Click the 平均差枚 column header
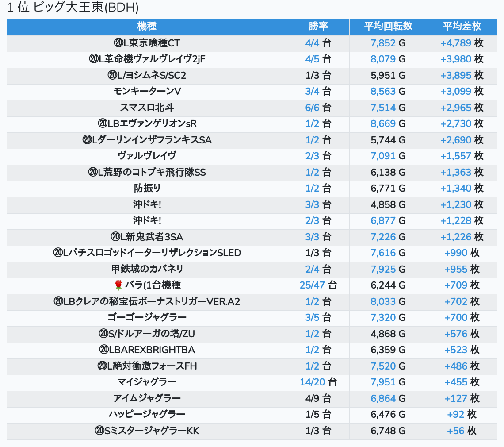Image resolution: width=504 pixels, height=447 pixels. click(462, 26)
